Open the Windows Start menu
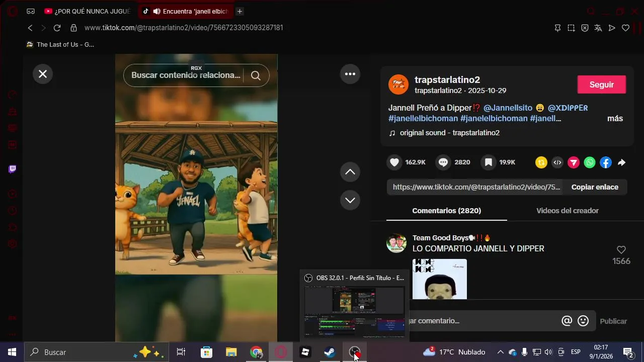The image size is (644, 362). 12,352
